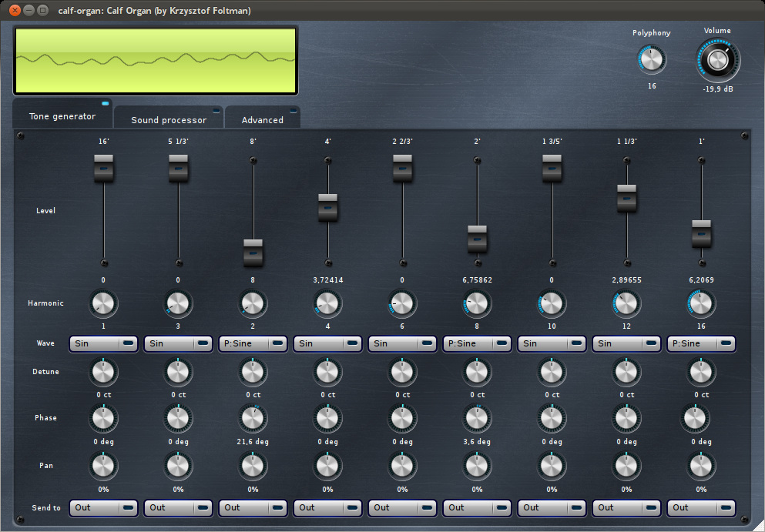Open the Send to dropdown for the 16' drawbar

tap(103, 507)
